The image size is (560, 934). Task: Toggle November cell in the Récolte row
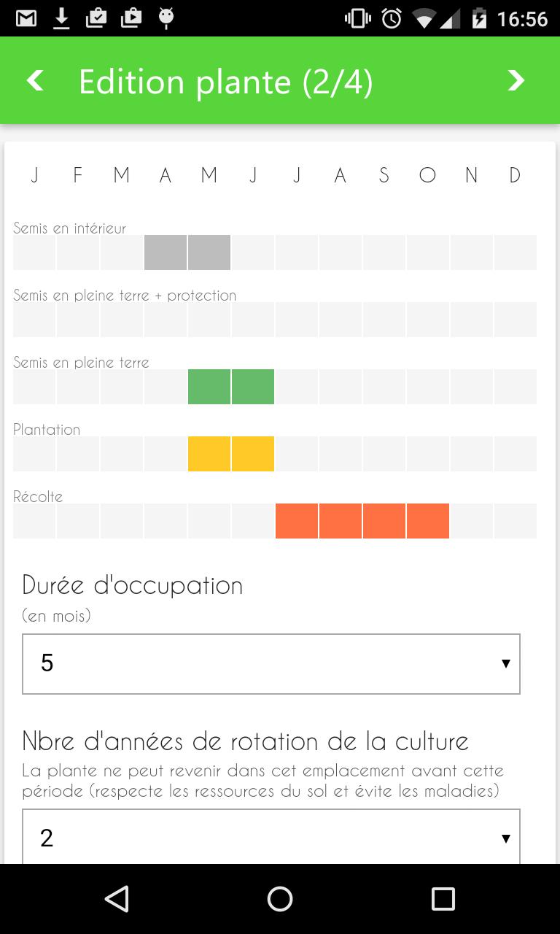pyautogui.click(x=472, y=521)
